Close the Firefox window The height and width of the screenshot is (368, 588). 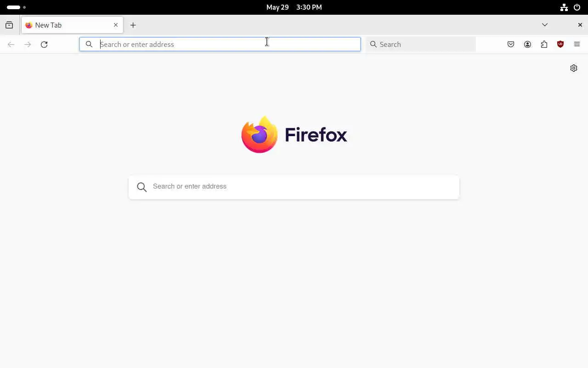pyautogui.click(x=580, y=25)
